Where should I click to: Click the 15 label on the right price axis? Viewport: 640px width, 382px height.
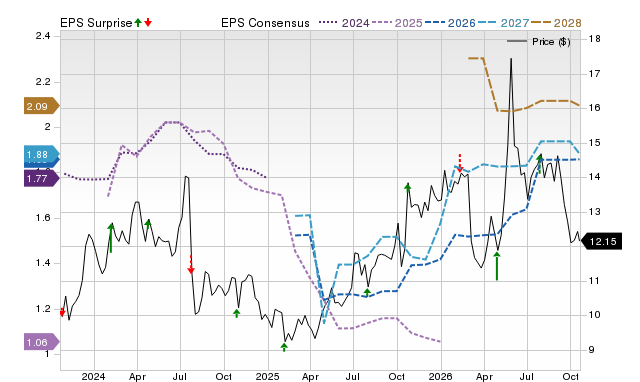594,142
